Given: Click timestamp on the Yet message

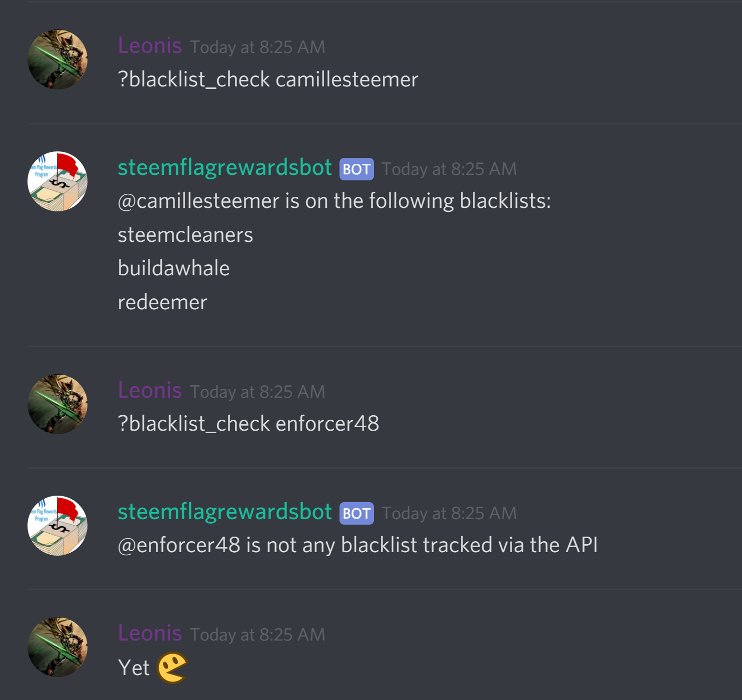Looking at the screenshot, I should [257, 635].
